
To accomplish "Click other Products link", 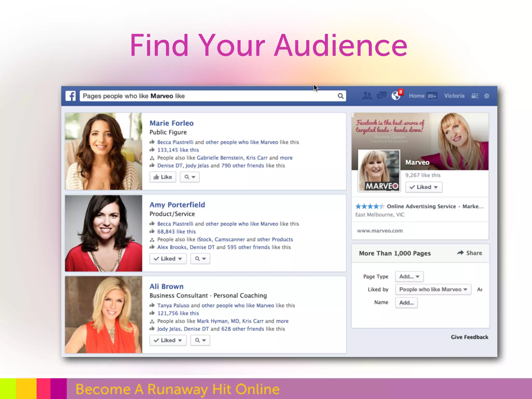I will point(275,239).
